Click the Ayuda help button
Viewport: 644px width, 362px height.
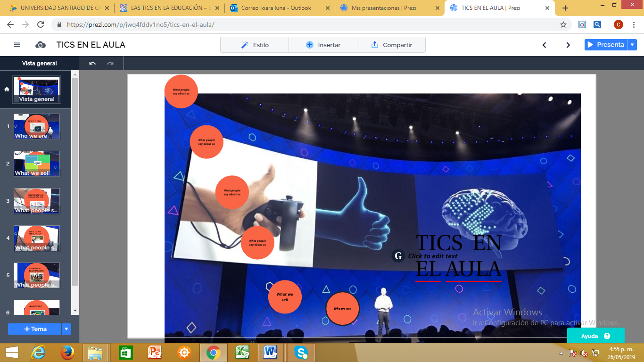click(x=595, y=336)
